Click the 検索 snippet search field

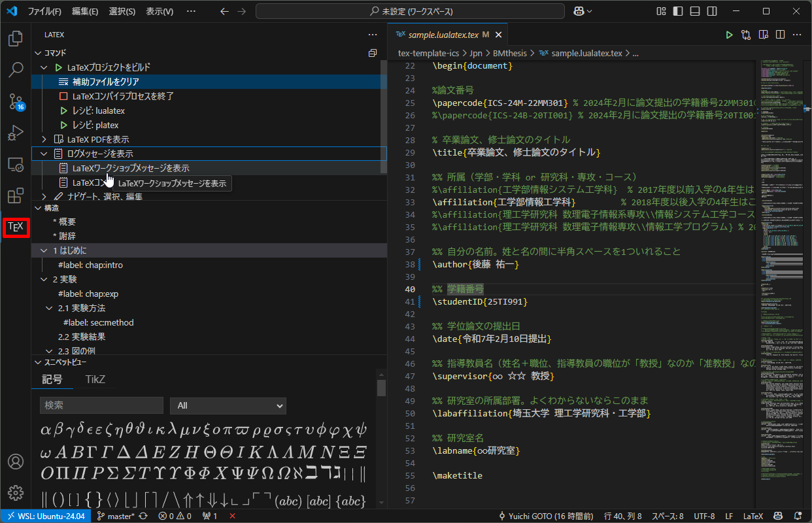[x=101, y=405]
